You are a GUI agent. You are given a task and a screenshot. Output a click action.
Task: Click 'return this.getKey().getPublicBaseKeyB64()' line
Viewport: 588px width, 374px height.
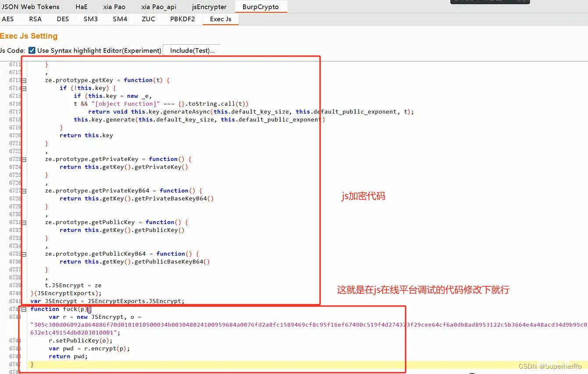pyautogui.click(x=135, y=262)
